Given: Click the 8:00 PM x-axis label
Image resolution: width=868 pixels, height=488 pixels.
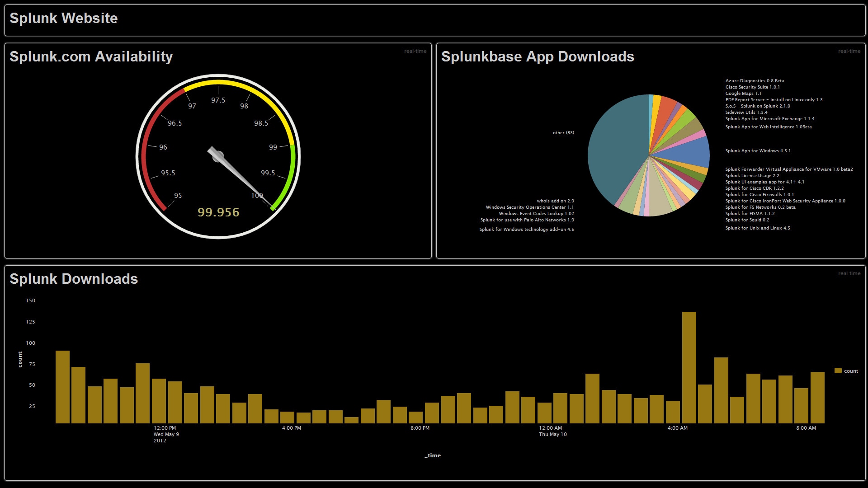Looking at the screenshot, I should click(x=420, y=428).
